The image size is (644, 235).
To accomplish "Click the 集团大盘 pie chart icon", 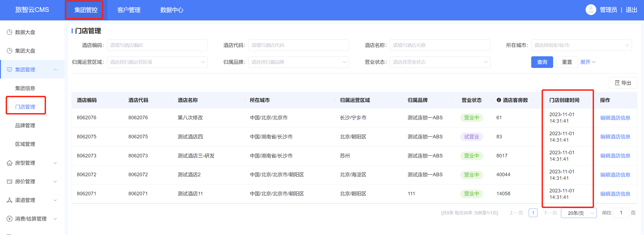I will click(x=9, y=51).
